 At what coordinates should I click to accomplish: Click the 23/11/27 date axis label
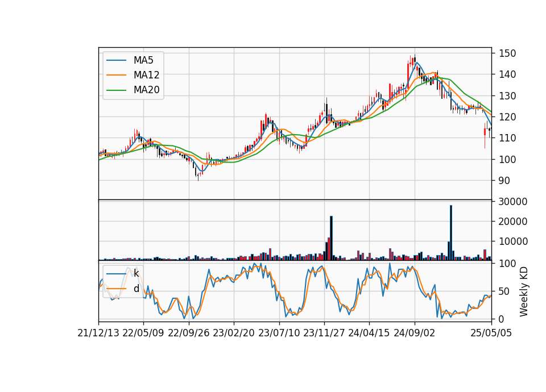[324, 333]
